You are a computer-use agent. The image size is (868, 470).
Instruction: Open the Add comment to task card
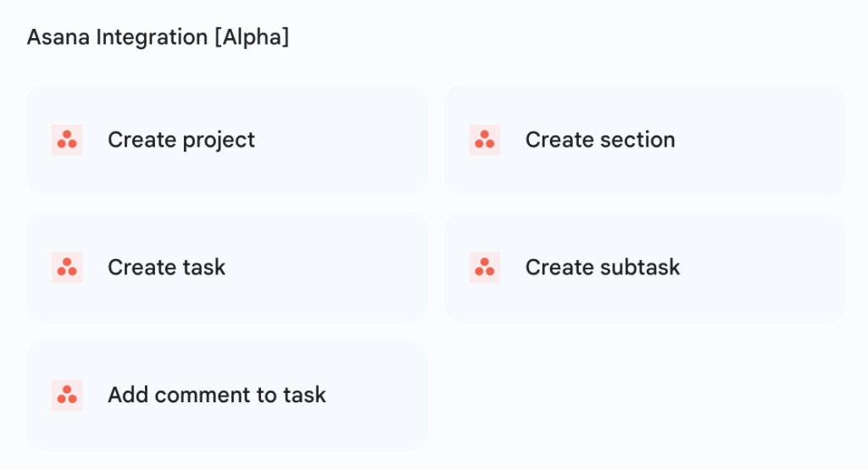click(227, 395)
